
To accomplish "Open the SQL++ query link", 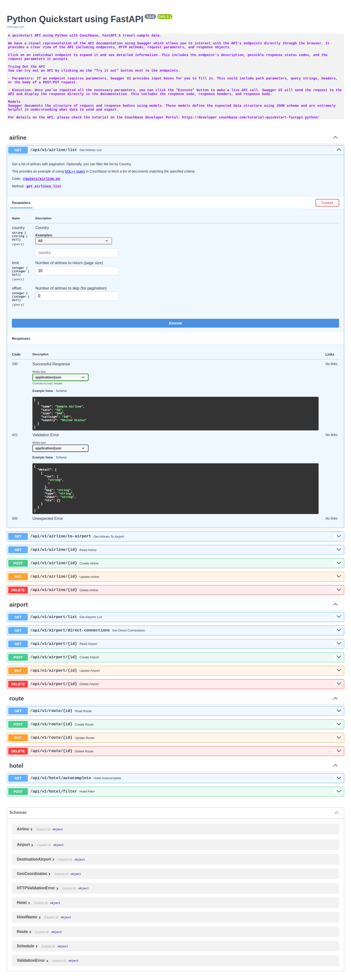I will 75,171.
